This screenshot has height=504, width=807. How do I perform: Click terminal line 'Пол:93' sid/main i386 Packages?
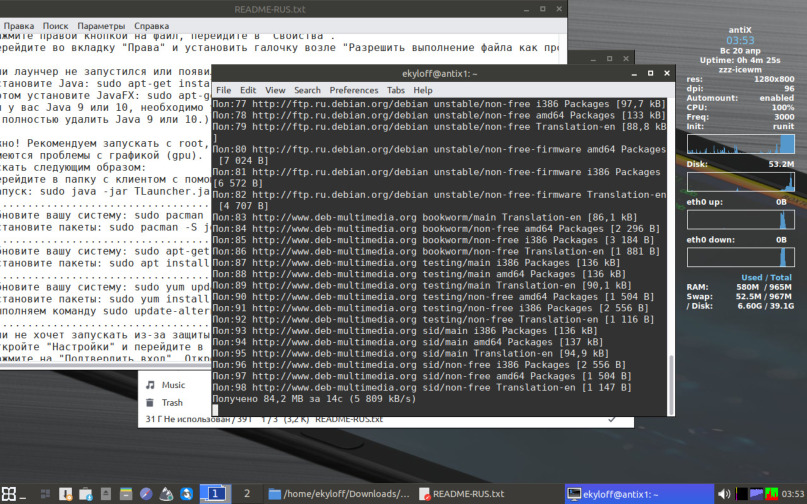point(405,331)
